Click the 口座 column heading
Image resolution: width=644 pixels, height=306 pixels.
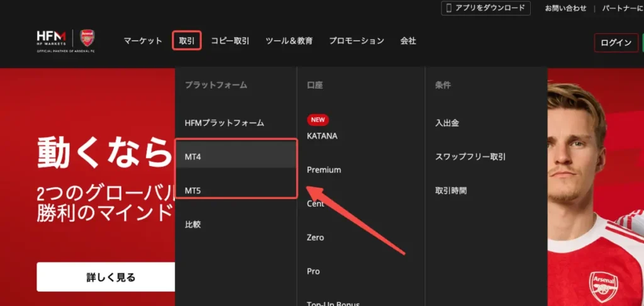pyautogui.click(x=315, y=85)
